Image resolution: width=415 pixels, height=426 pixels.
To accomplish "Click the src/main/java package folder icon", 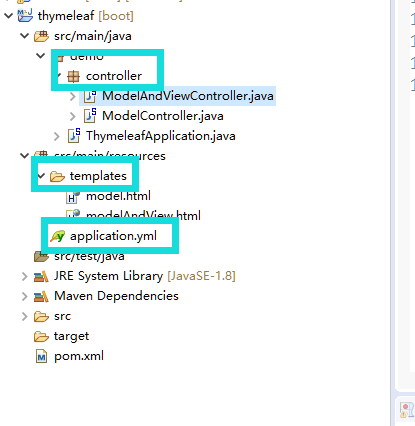I will (x=41, y=36).
